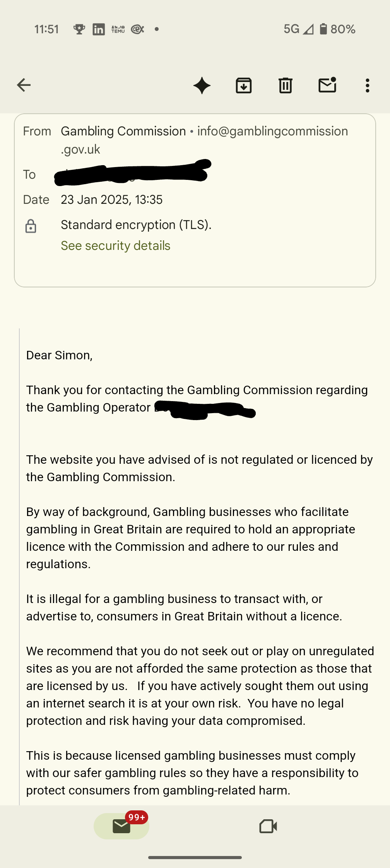Mark the email as unread
The width and height of the screenshot is (390, 868).
pos(327,85)
